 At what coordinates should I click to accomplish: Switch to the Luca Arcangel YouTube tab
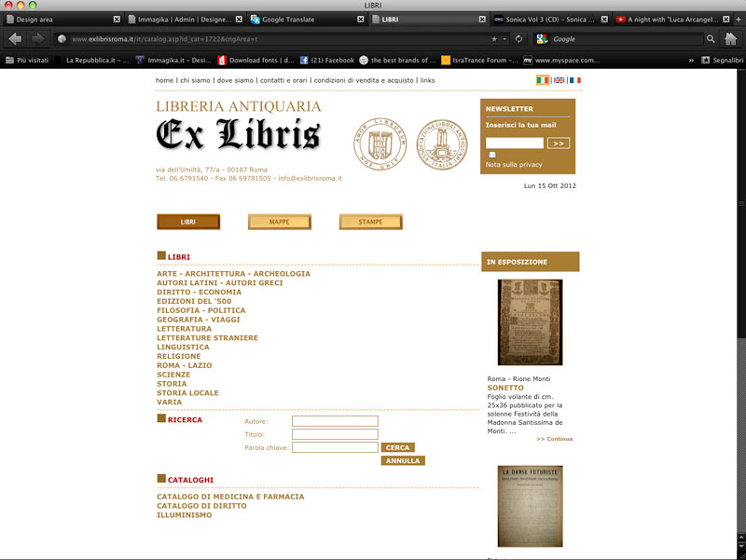[x=671, y=20]
